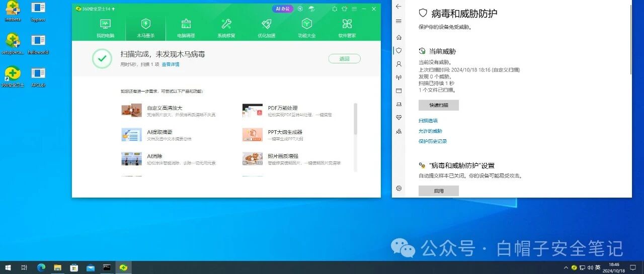Image resolution: width=644 pixels, height=274 pixels.
Task: Select APCLdr desktop file icon
Action: [x=38, y=77]
